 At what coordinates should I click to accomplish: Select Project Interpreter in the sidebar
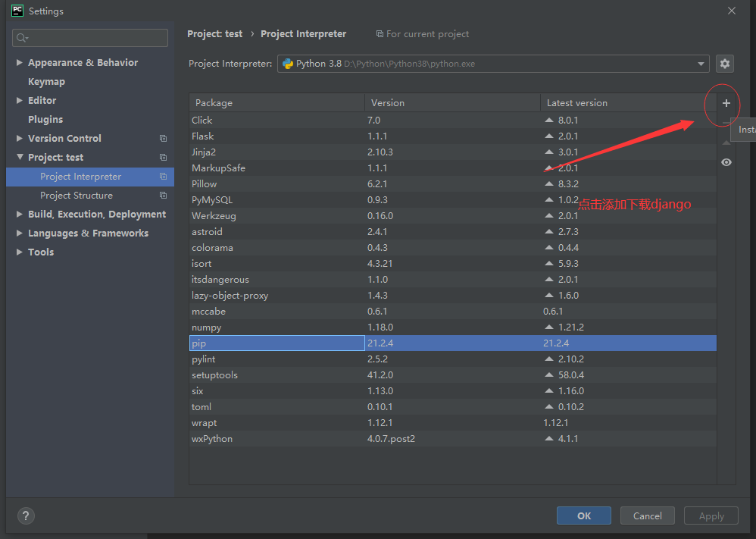[x=90, y=177]
